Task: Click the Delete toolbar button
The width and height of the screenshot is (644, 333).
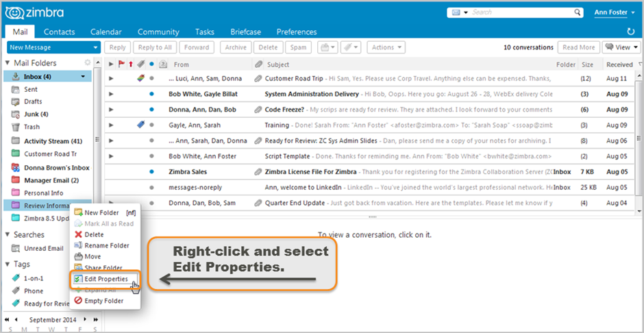Action: click(268, 47)
